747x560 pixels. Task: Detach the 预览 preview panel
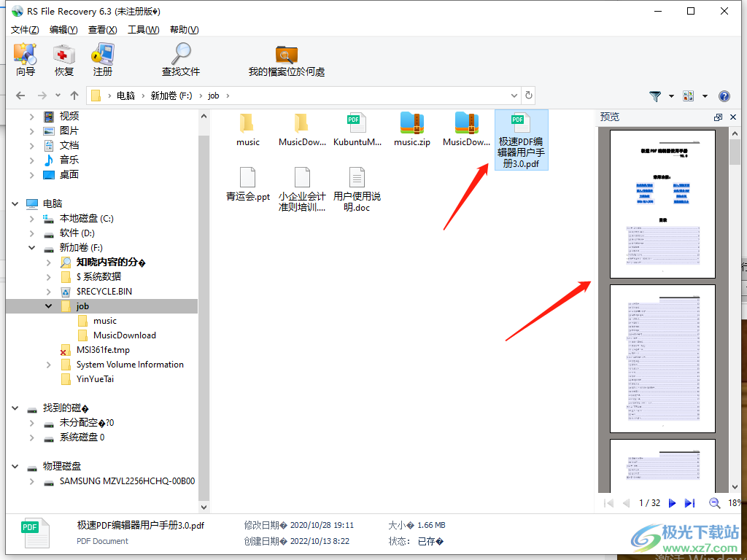(719, 117)
